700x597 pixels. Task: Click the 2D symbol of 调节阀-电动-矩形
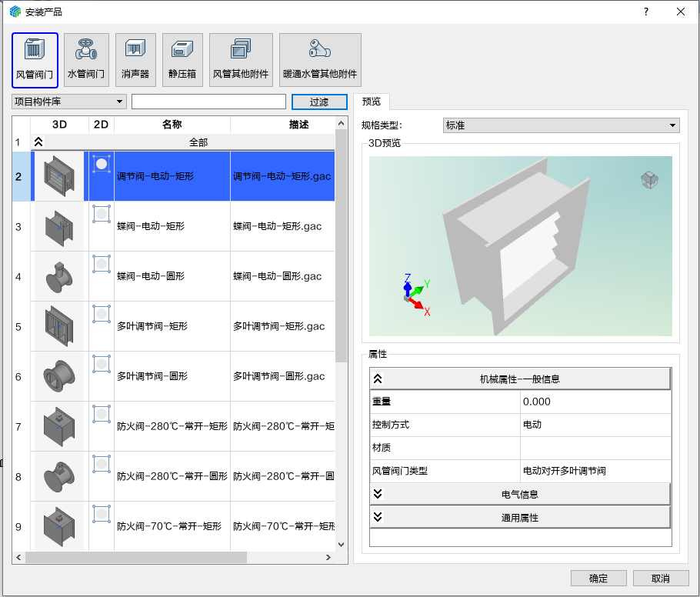102,164
